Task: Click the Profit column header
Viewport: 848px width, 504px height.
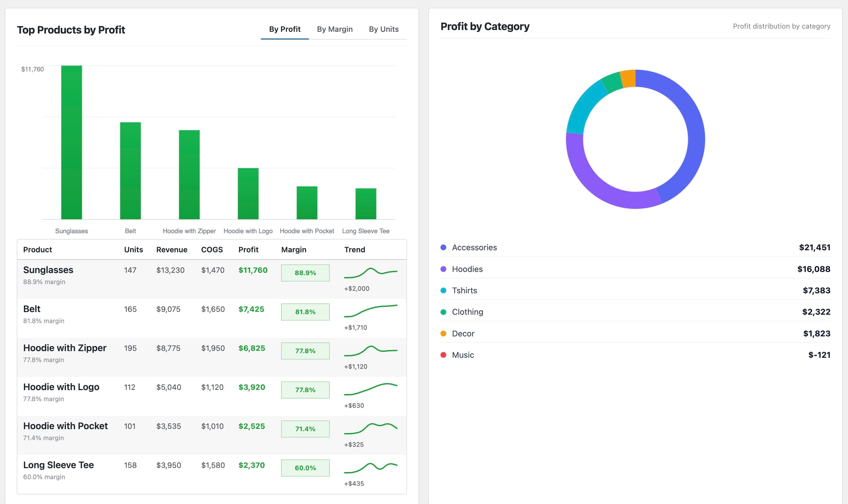Action: [x=248, y=250]
